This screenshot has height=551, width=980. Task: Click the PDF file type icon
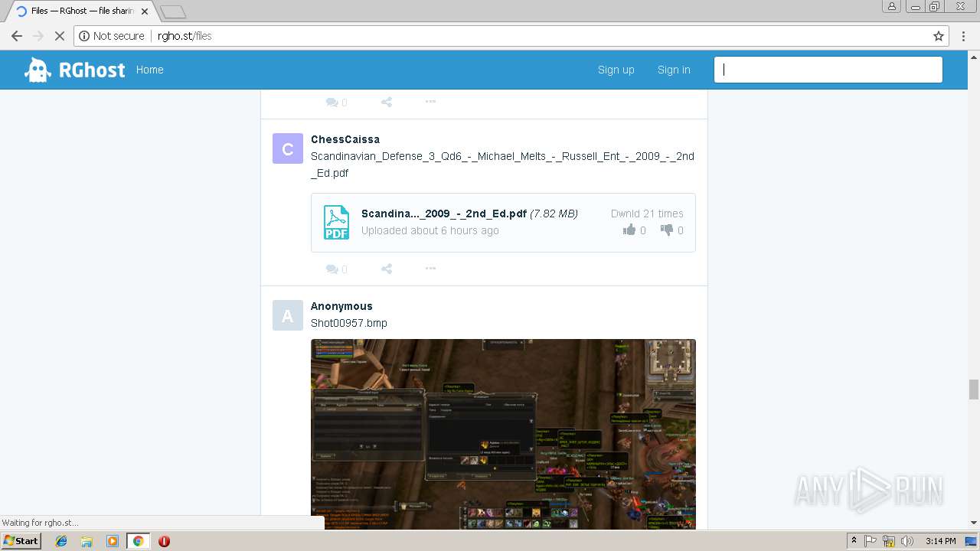pyautogui.click(x=336, y=223)
